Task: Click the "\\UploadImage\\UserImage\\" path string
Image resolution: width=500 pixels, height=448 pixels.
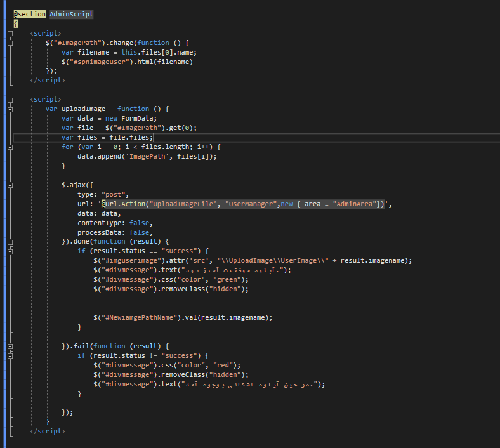Action: tap(273, 261)
